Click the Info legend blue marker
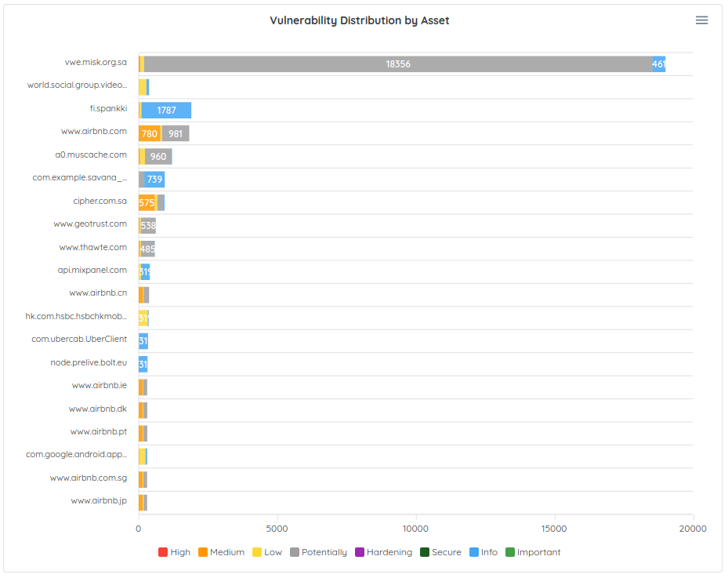 pyautogui.click(x=474, y=552)
